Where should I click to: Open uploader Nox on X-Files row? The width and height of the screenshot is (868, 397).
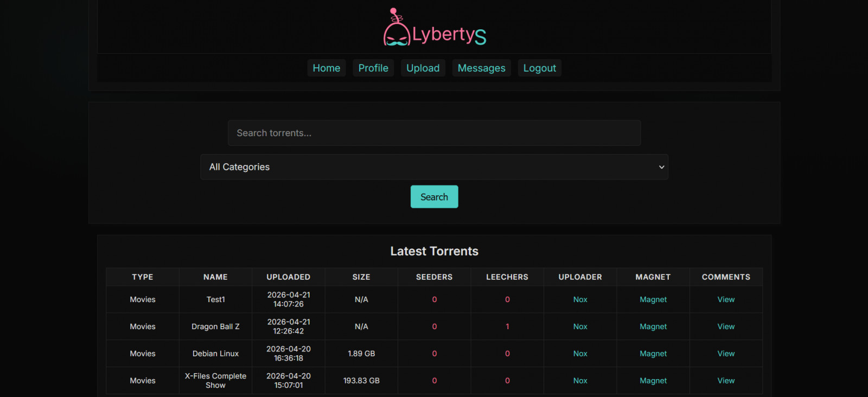coord(580,381)
